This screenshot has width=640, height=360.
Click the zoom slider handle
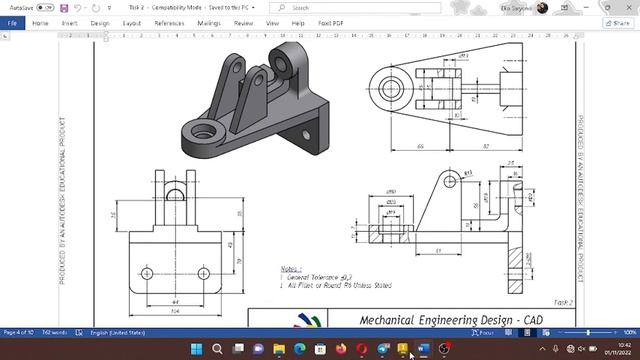588,333
